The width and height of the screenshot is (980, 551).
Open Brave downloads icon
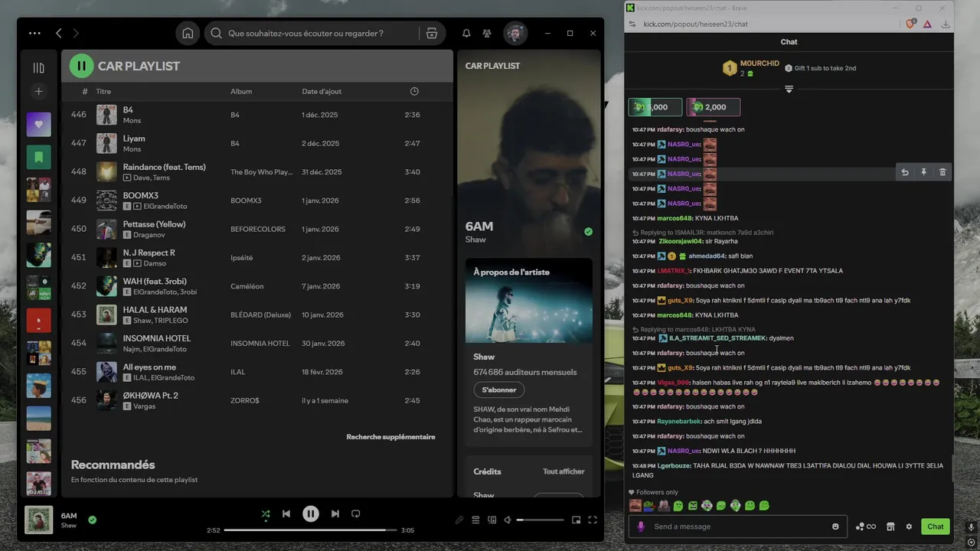tap(946, 24)
